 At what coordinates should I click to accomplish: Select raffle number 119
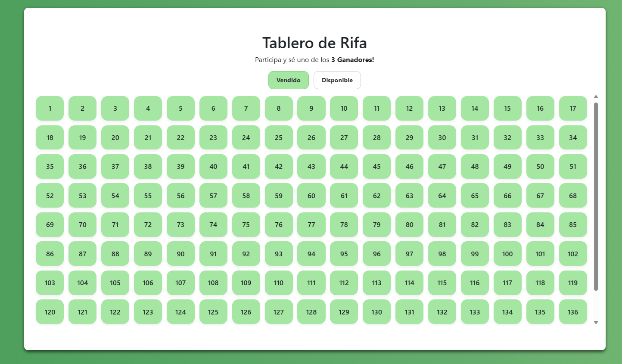[573, 283]
